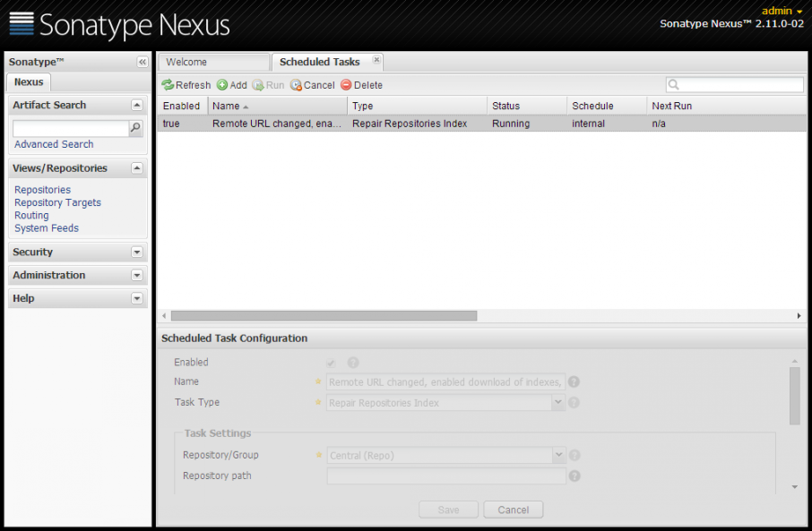This screenshot has width=812, height=531.
Task: Open Repository Targets link
Action: pyautogui.click(x=57, y=203)
